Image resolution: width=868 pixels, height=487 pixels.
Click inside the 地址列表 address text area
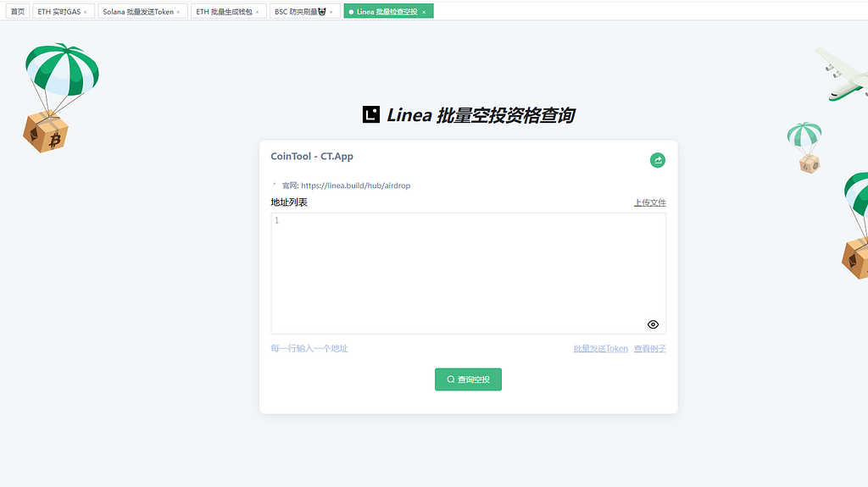coord(468,271)
